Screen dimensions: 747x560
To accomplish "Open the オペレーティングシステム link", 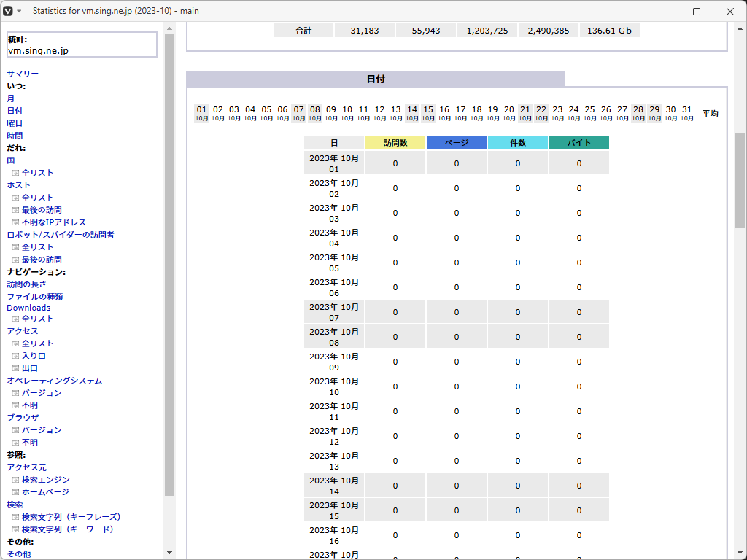I will pyautogui.click(x=55, y=381).
